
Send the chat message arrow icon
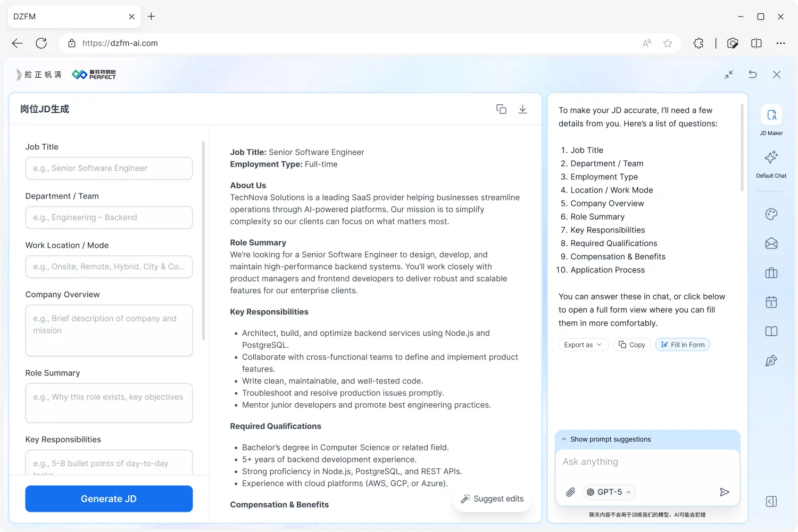[x=724, y=492]
